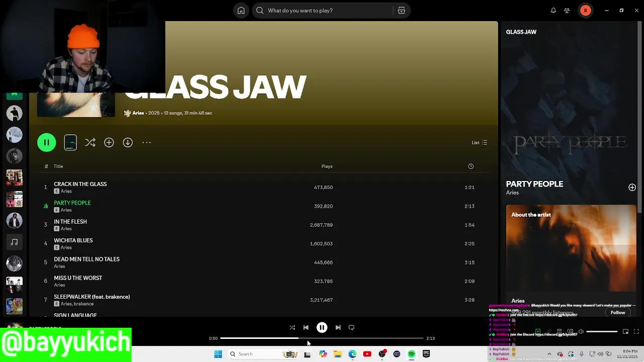Click the Windows taskbar Search box
This screenshot has height=362, width=644.
264,354
